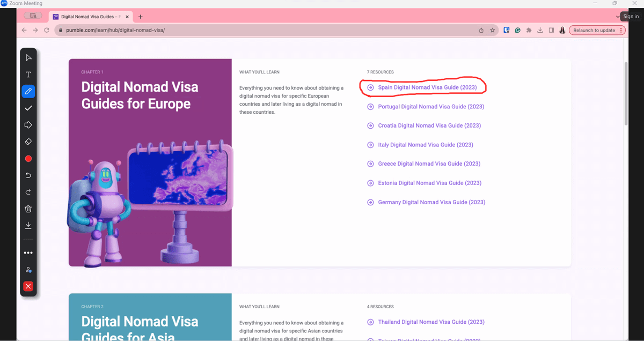
Task: Click the lock site info icon
Action: coord(61,30)
